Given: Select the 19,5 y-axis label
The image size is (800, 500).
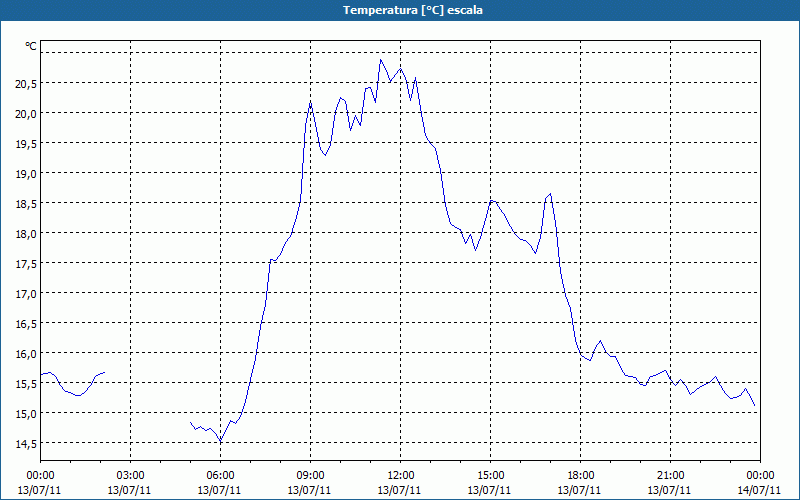Looking at the screenshot, I should (x=26, y=144).
